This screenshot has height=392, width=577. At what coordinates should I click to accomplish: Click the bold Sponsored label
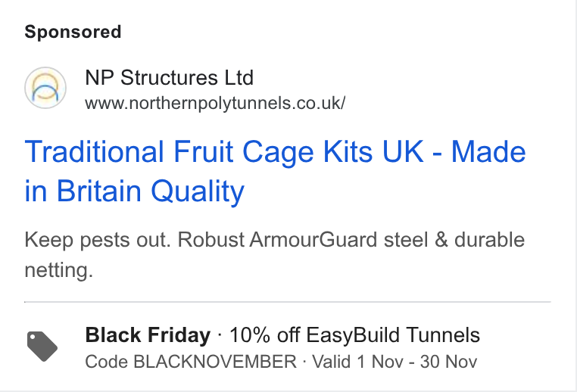point(73,32)
